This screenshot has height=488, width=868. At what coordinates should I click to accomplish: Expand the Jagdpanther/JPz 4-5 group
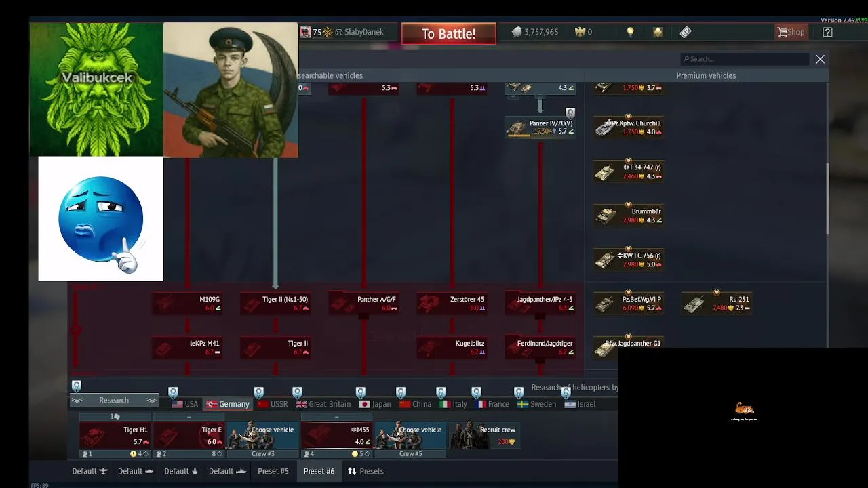(x=540, y=303)
